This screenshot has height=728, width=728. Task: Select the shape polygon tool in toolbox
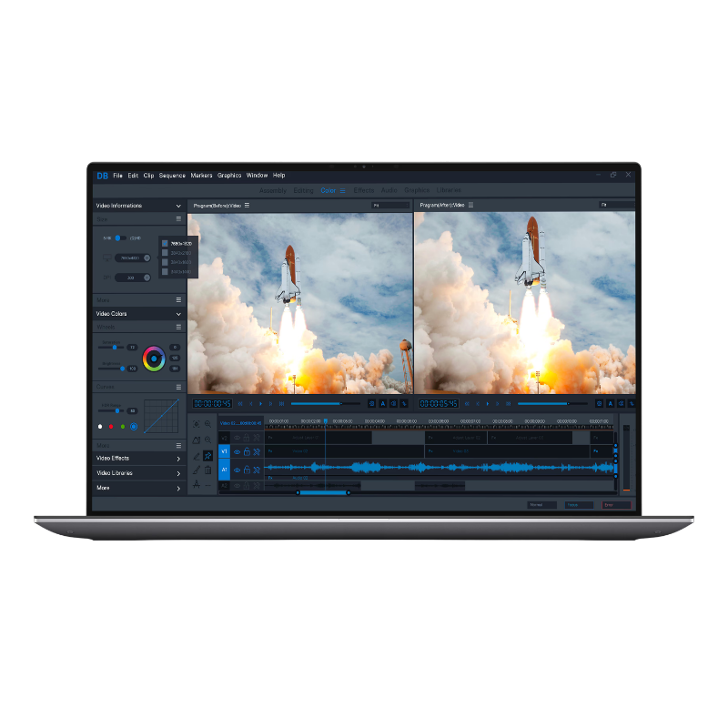197,440
